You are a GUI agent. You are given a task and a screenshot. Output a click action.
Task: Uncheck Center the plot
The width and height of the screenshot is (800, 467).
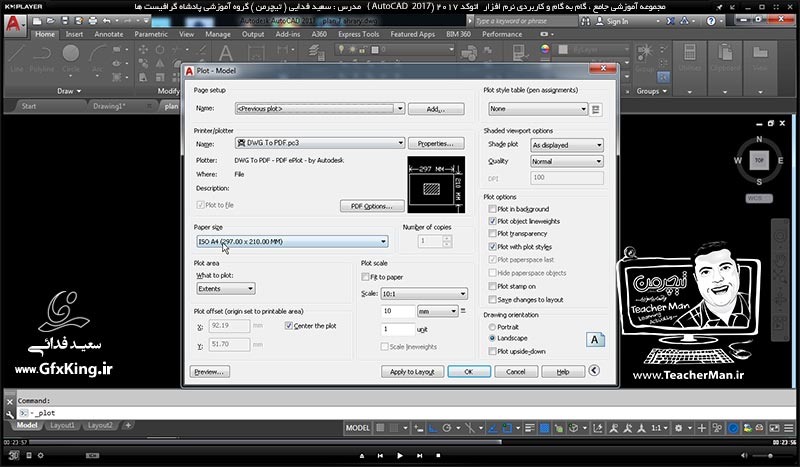pyautogui.click(x=289, y=326)
